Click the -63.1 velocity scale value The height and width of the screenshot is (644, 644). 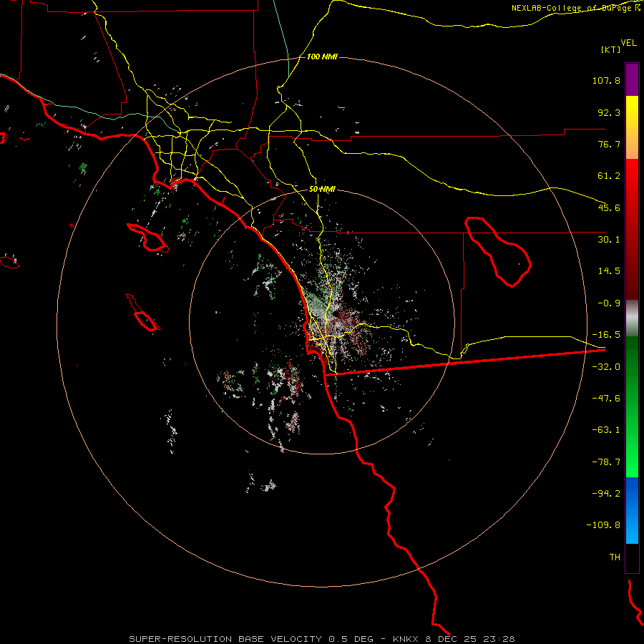coord(606,430)
